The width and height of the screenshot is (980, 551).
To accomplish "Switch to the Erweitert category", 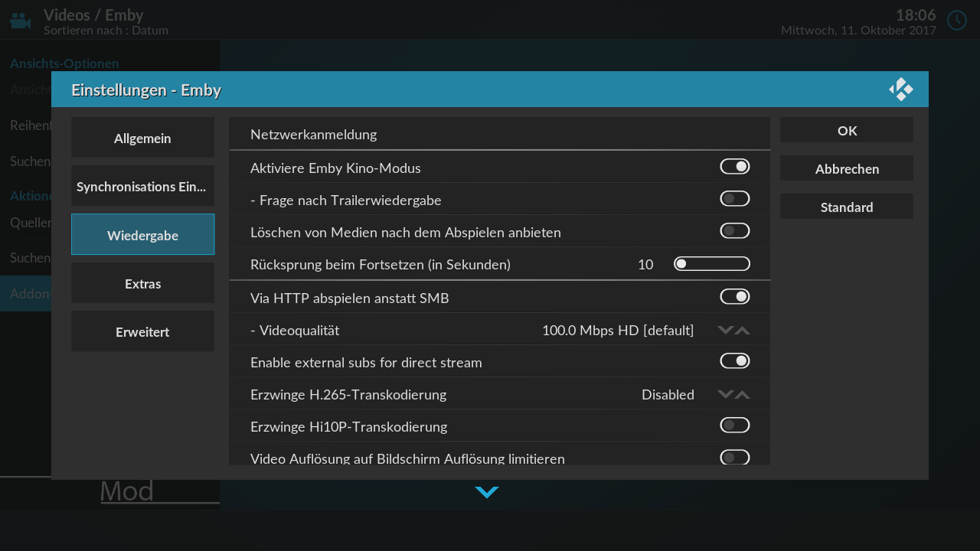I will tap(142, 332).
